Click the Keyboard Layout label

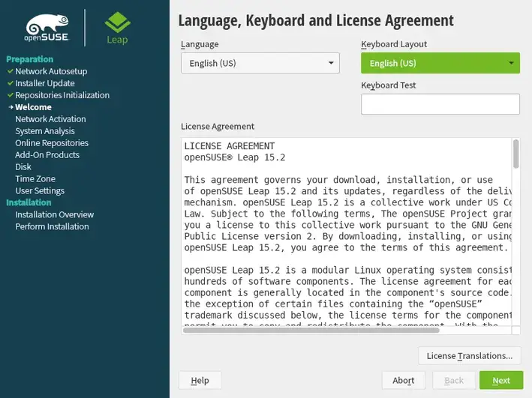[394, 44]
